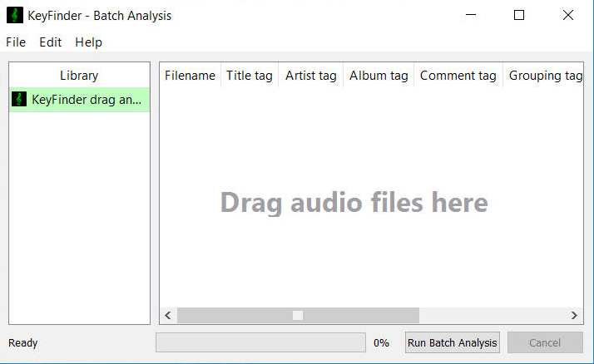Sort by the Grouping tag column header
The image size is (594, 364).
(x=543, y=76)
